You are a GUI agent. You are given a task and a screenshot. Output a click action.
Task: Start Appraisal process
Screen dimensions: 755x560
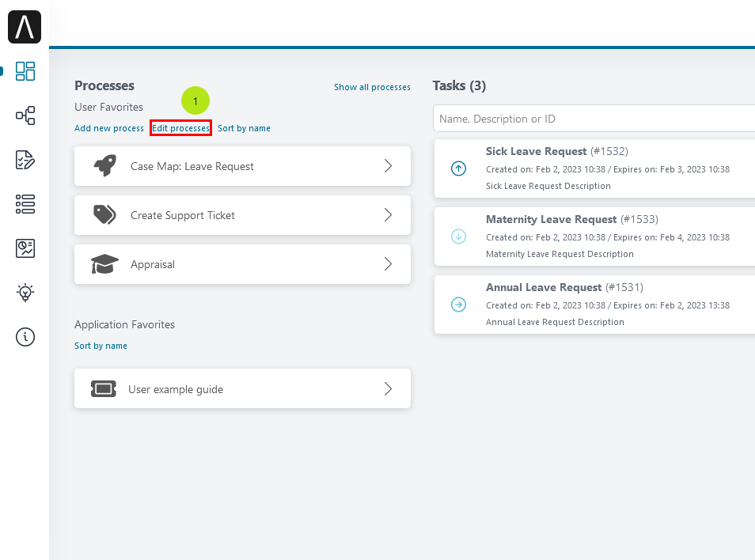[x=242, y=264]
